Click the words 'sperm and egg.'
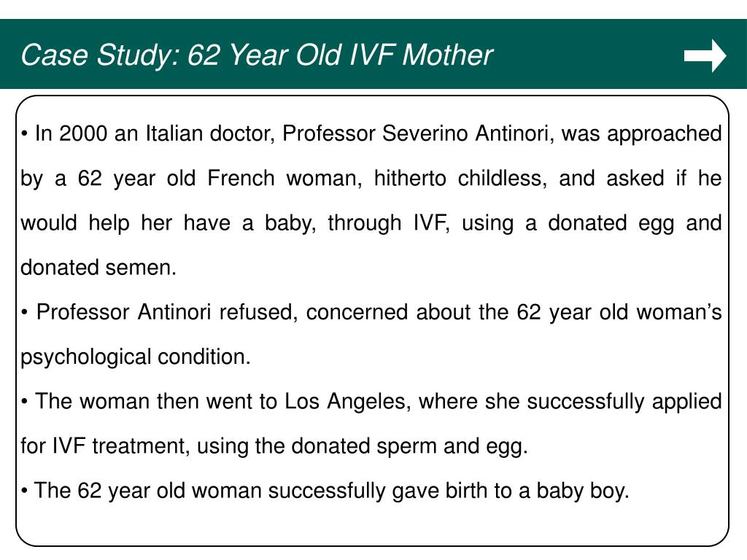 click(452, 447)
